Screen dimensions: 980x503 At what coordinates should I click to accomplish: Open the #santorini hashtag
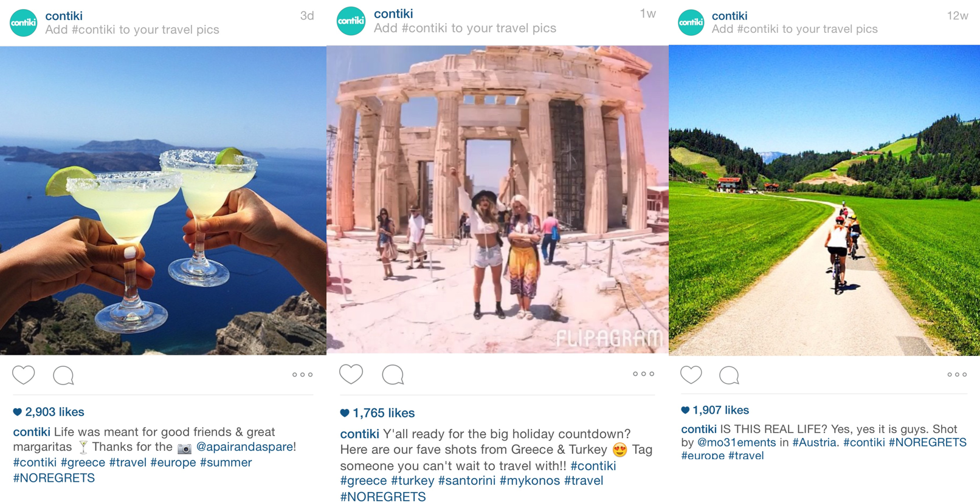click(x=467, y=481)
